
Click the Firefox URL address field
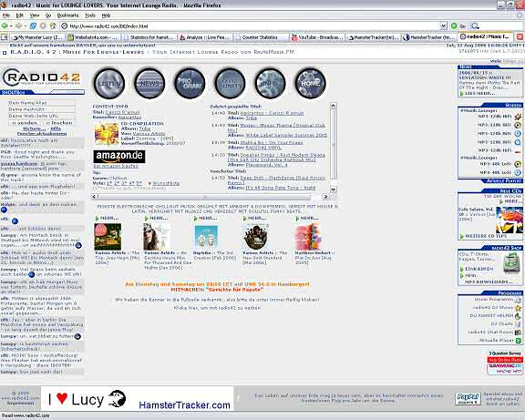(x=253, y=26)
